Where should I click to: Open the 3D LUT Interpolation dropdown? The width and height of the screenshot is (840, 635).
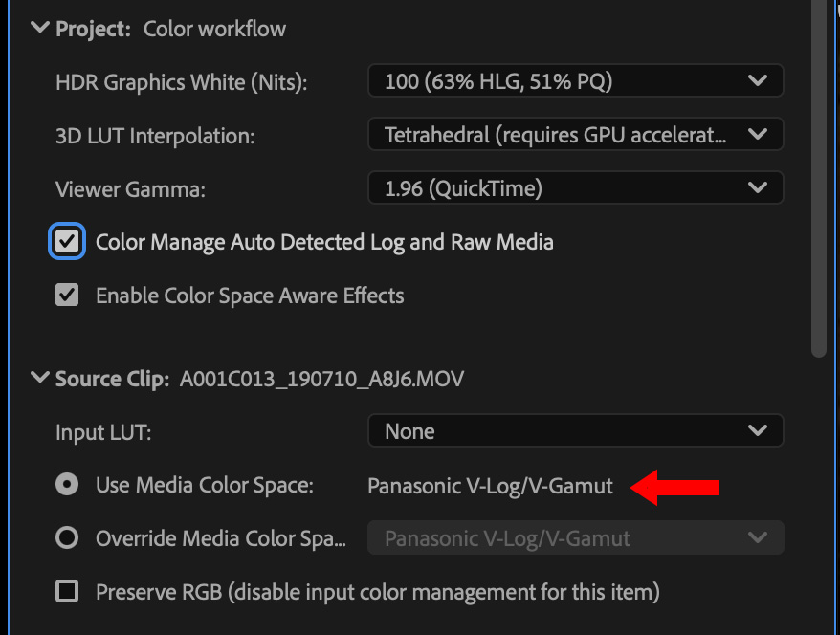click(x=575, y=135)
